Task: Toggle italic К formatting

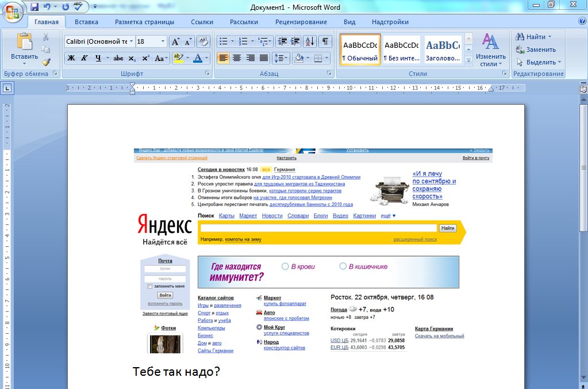Action: pyautogui.click(x=84, y=58)
